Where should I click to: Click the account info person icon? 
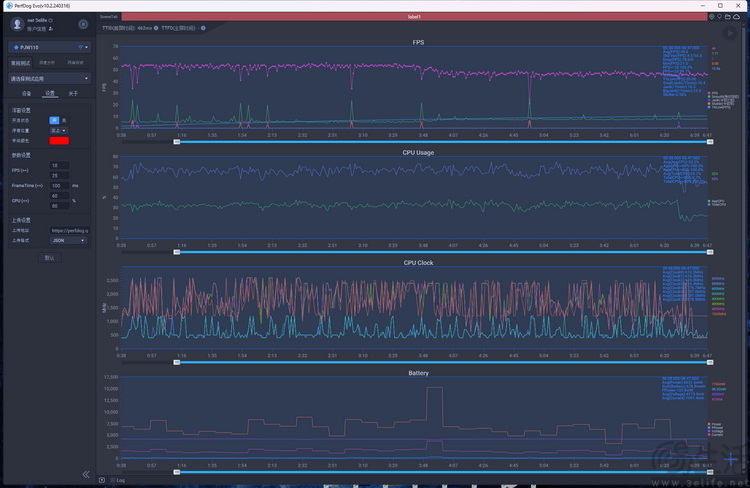coord(51,29)
